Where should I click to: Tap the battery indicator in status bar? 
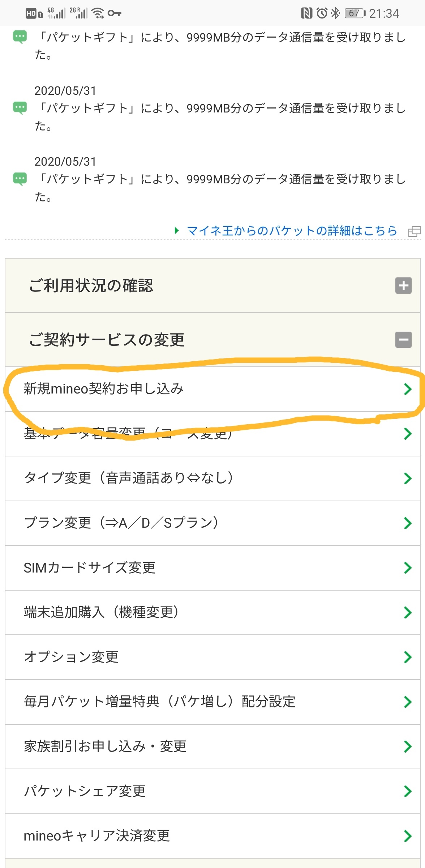coord(355,13)
